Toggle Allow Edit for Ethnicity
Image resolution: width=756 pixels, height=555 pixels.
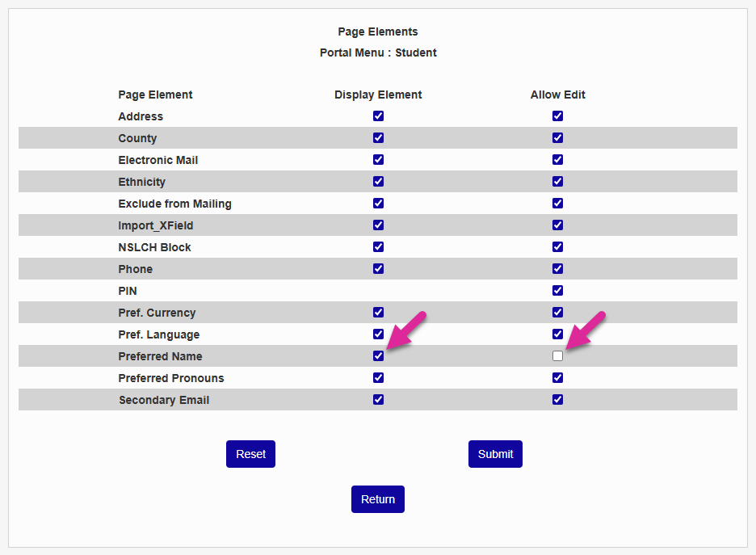[x=558, y=181]
